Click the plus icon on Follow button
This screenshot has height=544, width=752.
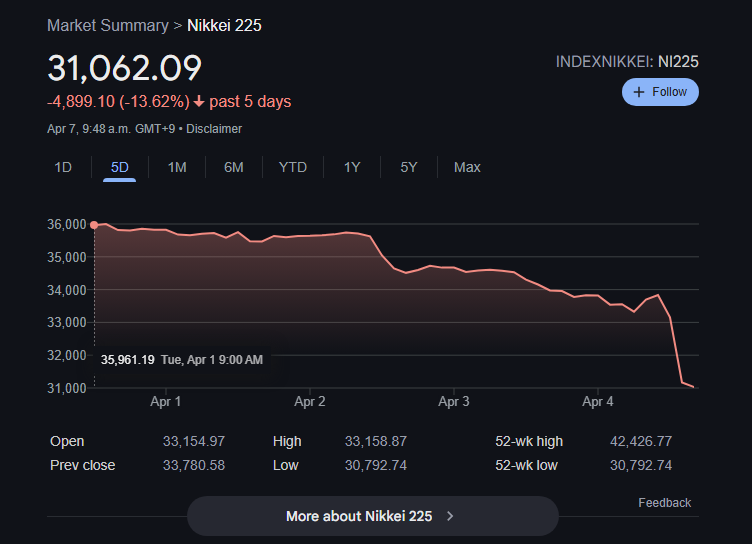640,92
